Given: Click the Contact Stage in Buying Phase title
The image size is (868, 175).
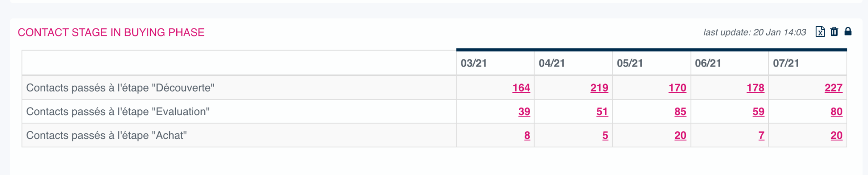Looking at the screenshot, I should (111, 32).
